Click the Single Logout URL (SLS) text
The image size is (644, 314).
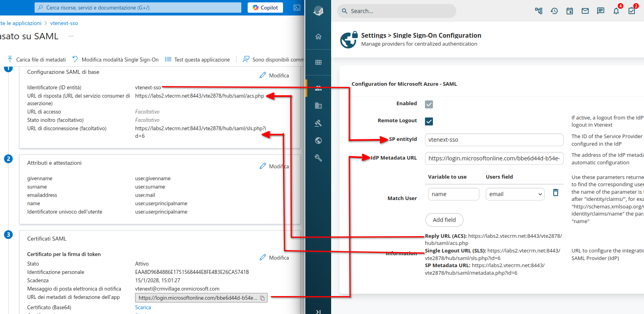[493, 254]
